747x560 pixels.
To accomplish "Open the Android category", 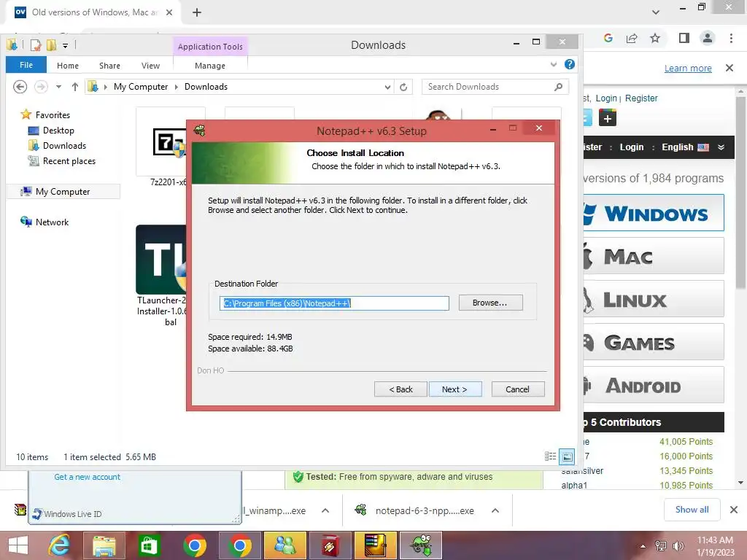I will pos(654,385).
